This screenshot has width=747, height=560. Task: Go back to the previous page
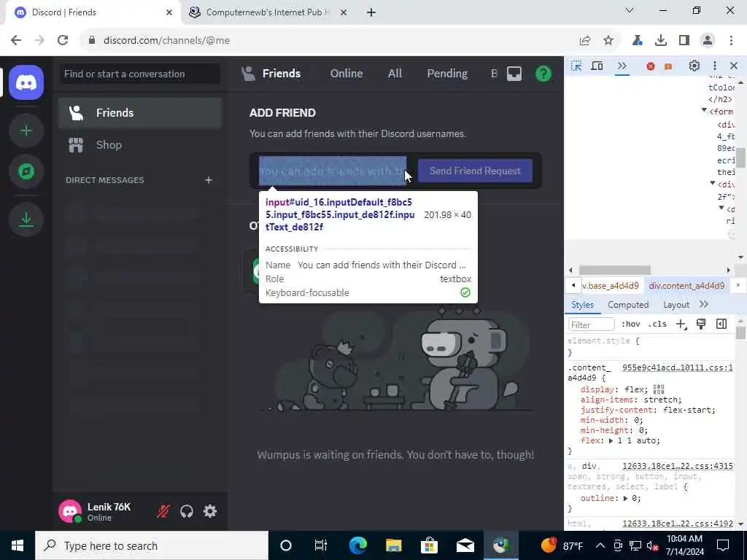pos(16,41)
